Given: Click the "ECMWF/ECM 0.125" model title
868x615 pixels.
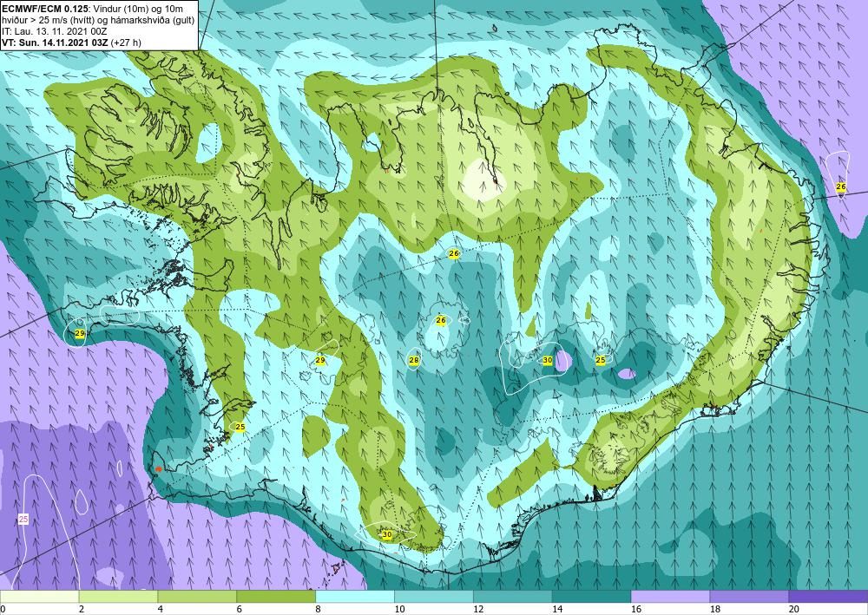Looking at the screenshot, I should tap(43, 9).
